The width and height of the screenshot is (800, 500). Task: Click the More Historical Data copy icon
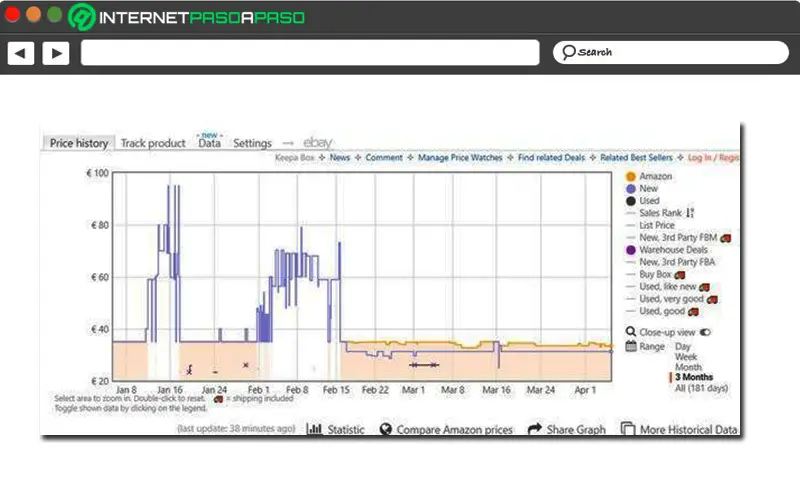tap(628, 429)
